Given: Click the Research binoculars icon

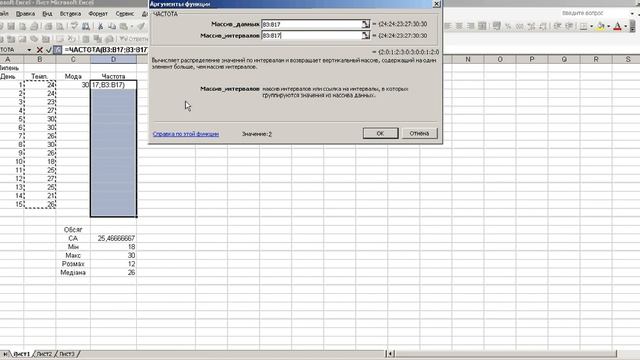Looking at the screenshot, I should (x=86, y=26).
